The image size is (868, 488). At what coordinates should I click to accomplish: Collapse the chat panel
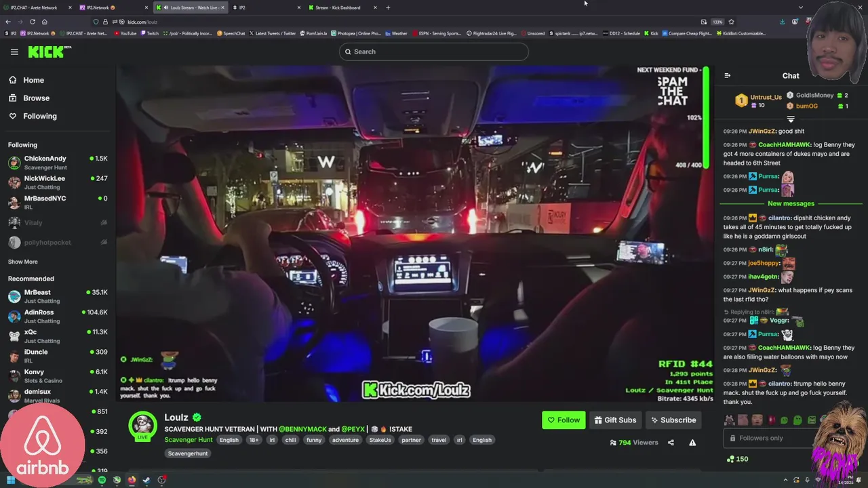point(727,76)
